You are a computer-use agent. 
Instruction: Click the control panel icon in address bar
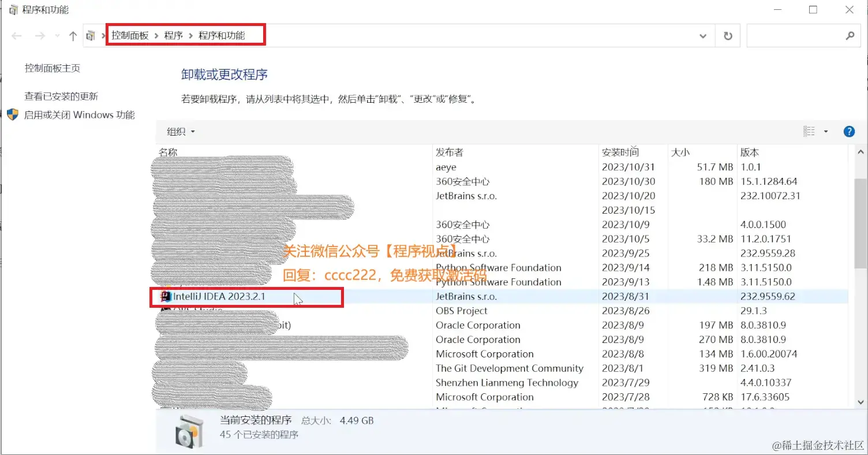point(91,36)
